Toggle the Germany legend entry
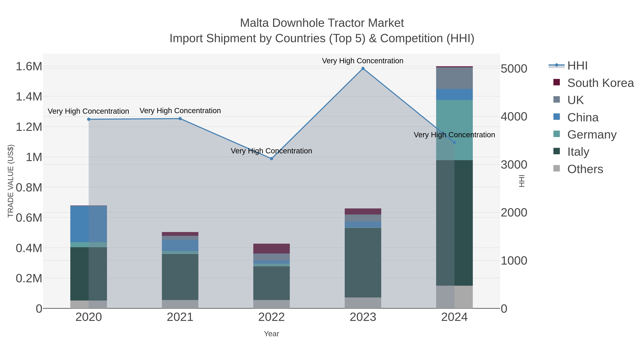Screen dimensions: 644x362 pos(585,135)
